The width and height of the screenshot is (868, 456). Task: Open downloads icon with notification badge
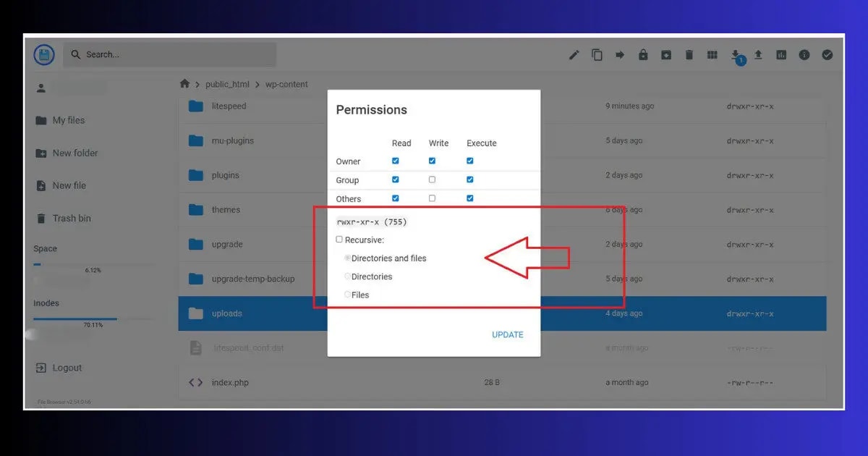[735, 54]
